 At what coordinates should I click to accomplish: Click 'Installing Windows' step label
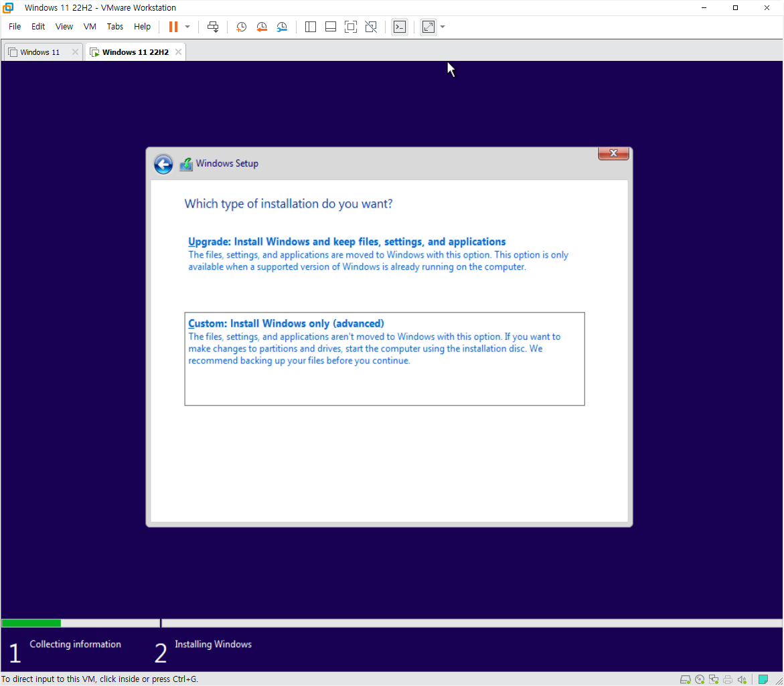tap(213, 644)
